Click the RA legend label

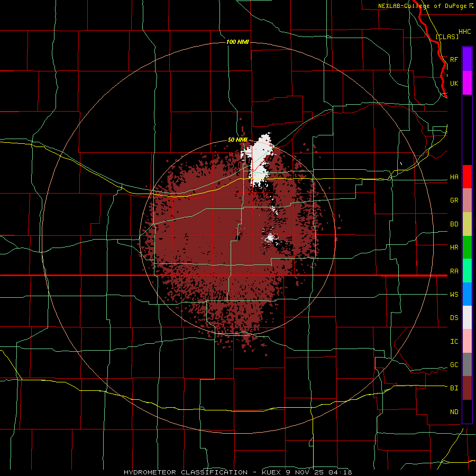454,271
